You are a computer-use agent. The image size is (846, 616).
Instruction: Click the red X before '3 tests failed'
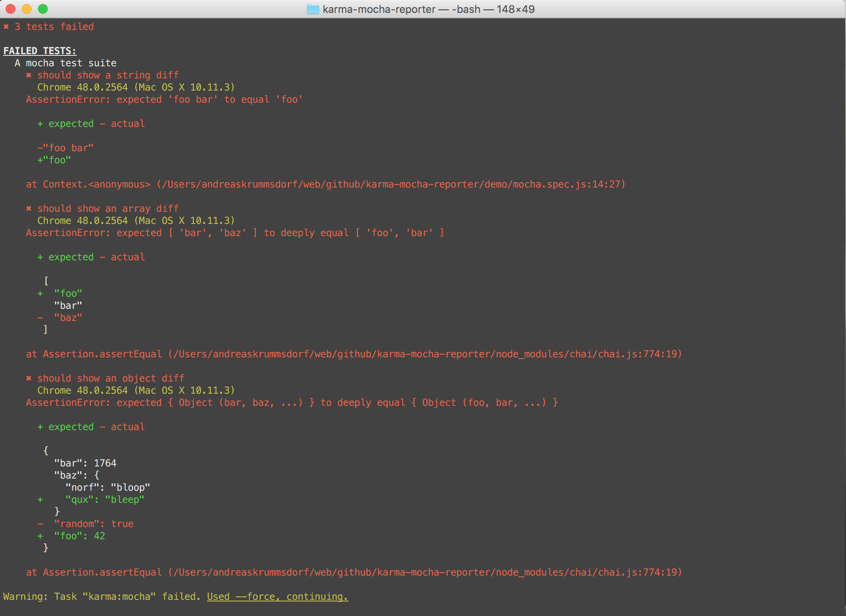6,27
